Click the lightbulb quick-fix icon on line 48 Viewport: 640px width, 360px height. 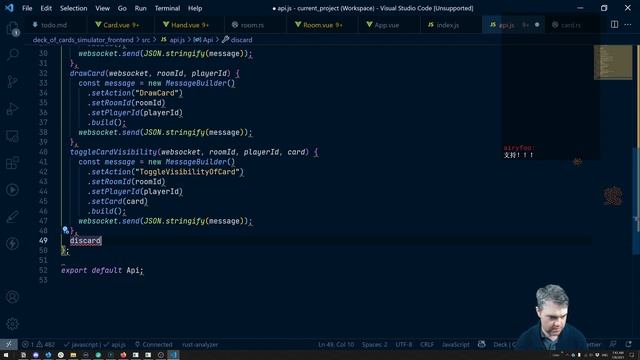(65, 230)
